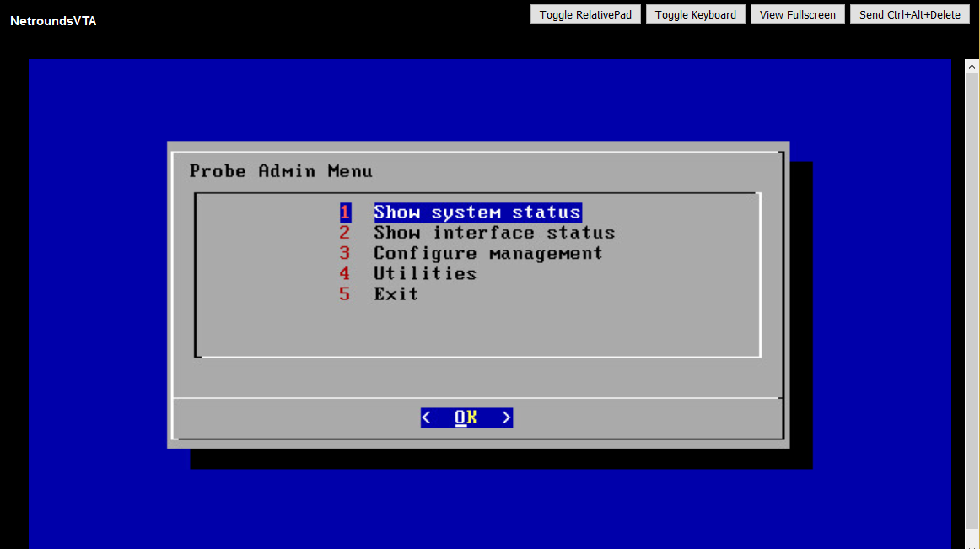
Task: Click the NetroundsVTA title label
Action: (52, 21)
